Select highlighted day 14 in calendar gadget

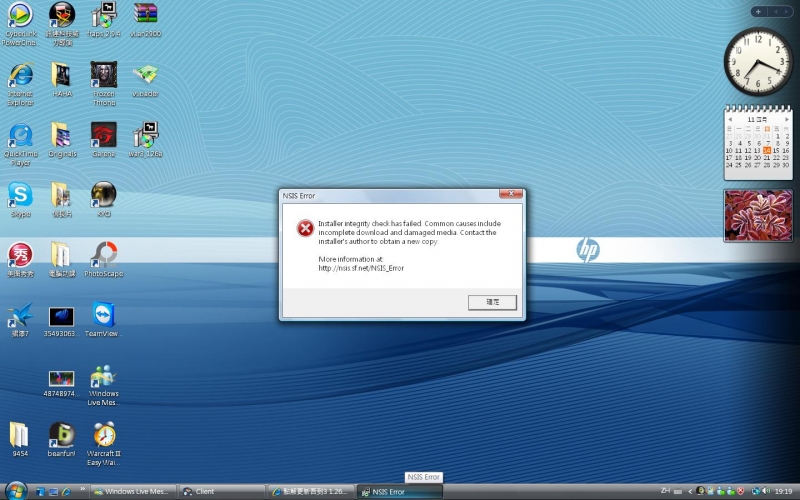767,151
